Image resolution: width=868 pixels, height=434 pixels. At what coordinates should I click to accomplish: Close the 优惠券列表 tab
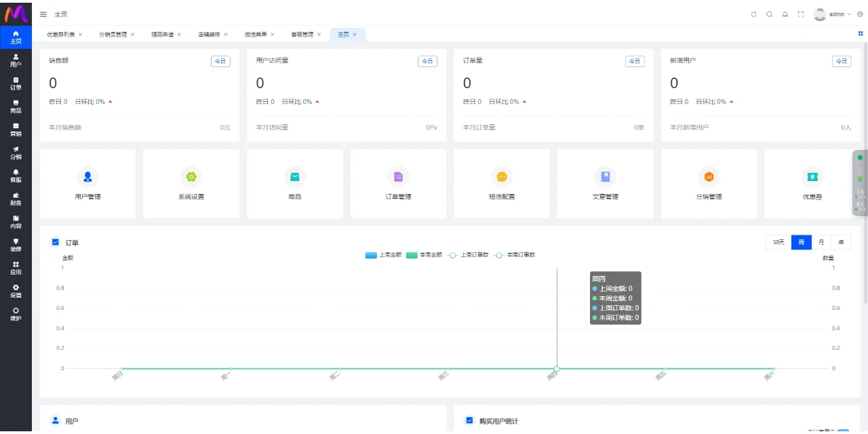(x=81, y=35)
